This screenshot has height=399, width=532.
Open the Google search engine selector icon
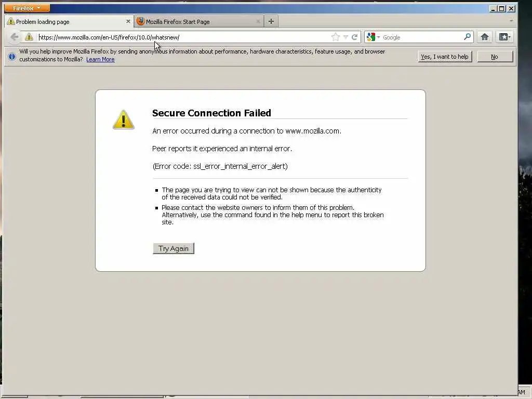tap(373, 37)
